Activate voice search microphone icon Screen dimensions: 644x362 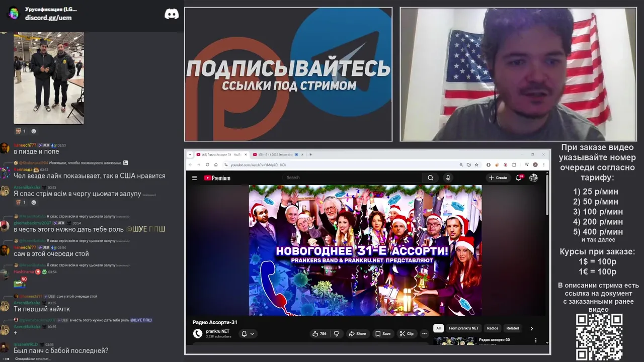(x=448, y=177)
